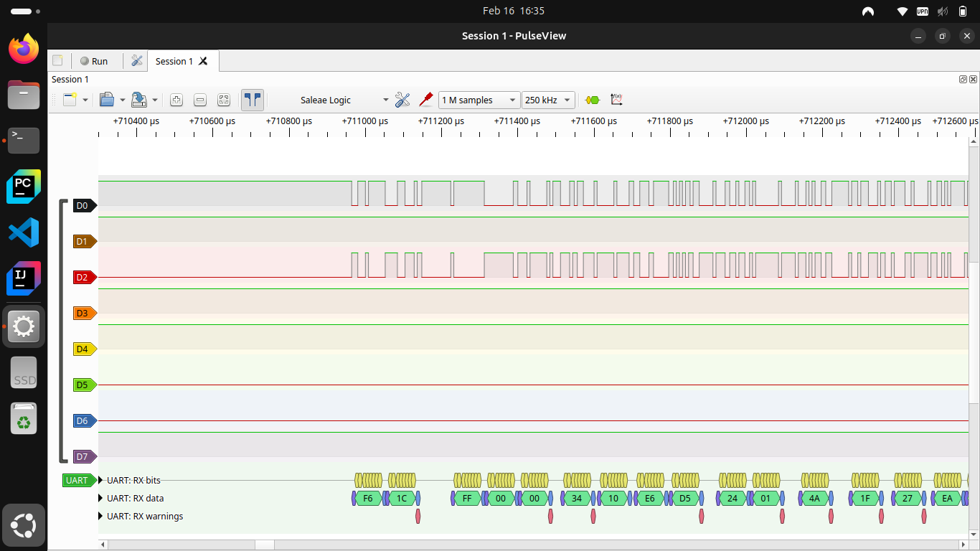Click the vertical scrollbar on the right

(974, 332)
